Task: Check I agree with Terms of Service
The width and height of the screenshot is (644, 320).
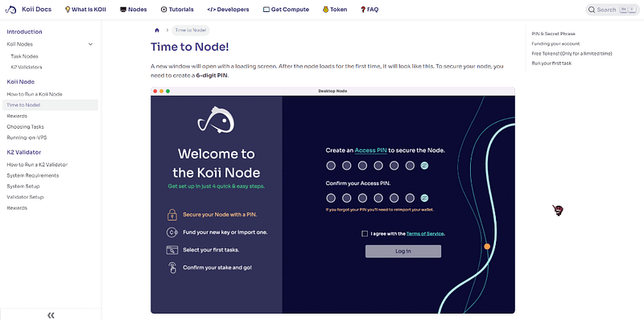Action: pos(365,234)
